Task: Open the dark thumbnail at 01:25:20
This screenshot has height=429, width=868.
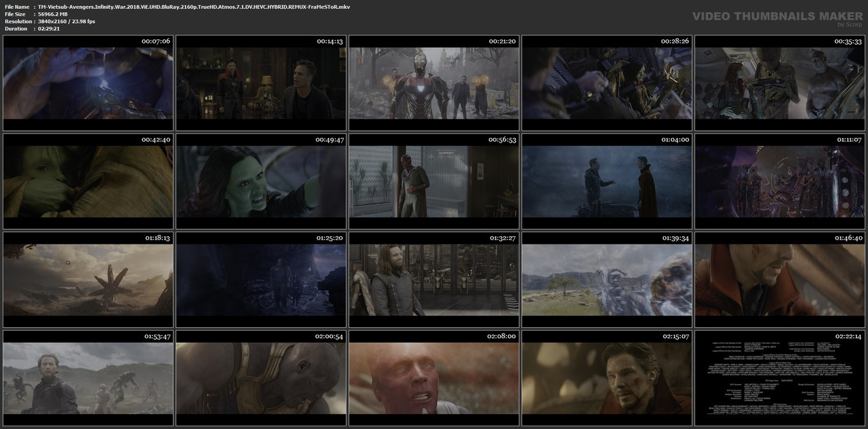Action: pyautogui.click(x=261, y=280)
